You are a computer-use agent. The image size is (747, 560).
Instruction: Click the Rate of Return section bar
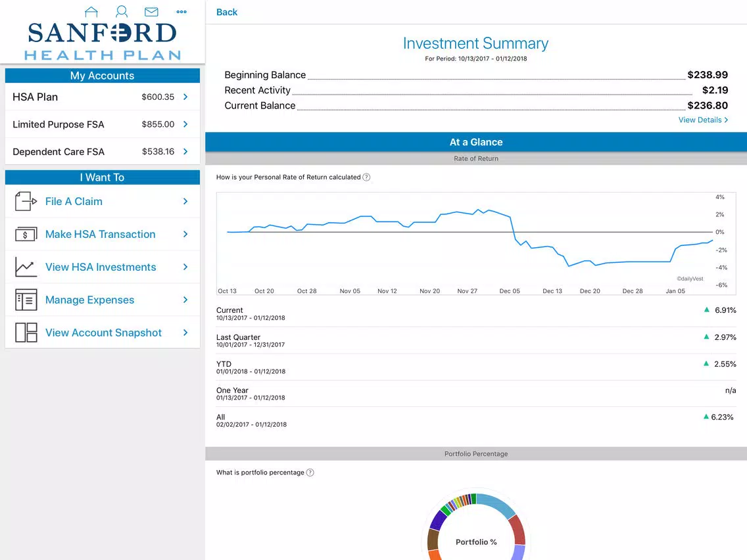(x=476, y=158)
